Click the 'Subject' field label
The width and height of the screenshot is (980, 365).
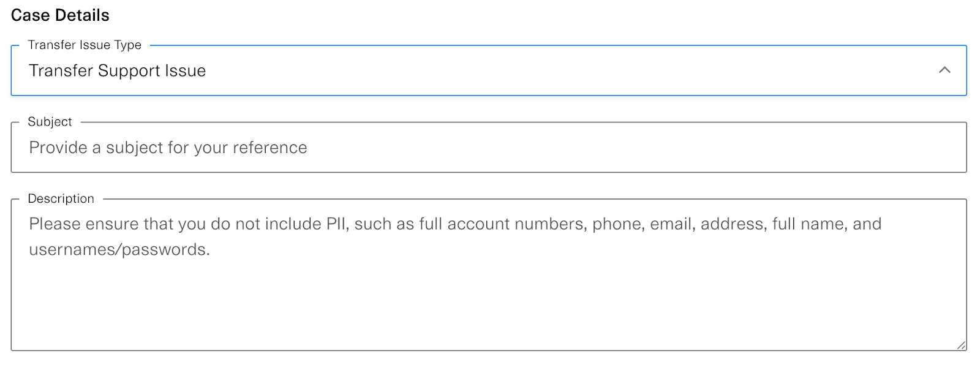(50, 122)
